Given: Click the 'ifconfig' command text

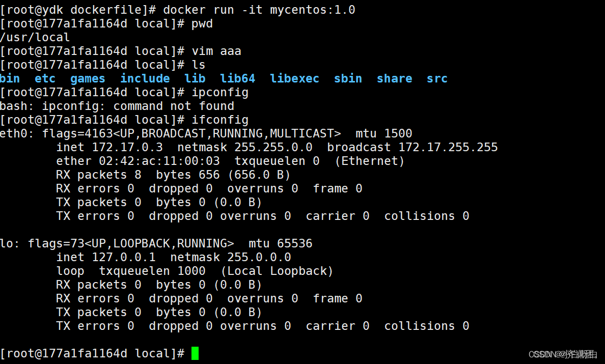Looking at the screenshot, I should (x=220, y=120).
